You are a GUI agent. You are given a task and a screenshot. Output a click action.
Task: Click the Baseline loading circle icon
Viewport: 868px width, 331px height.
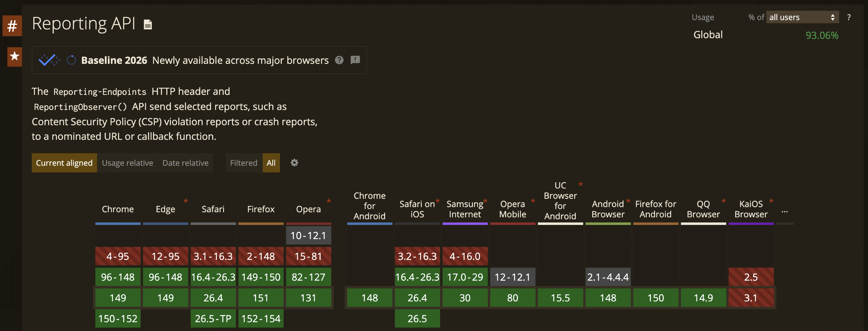point(71,60)
